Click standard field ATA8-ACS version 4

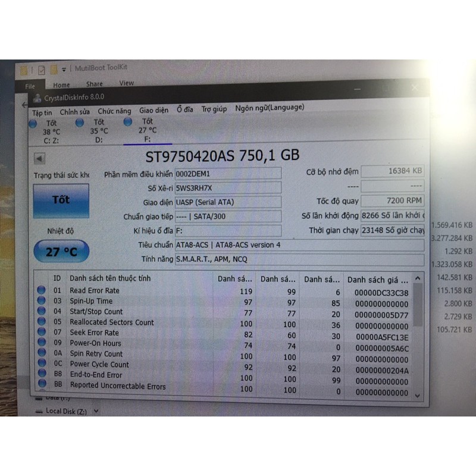(299, 245)
